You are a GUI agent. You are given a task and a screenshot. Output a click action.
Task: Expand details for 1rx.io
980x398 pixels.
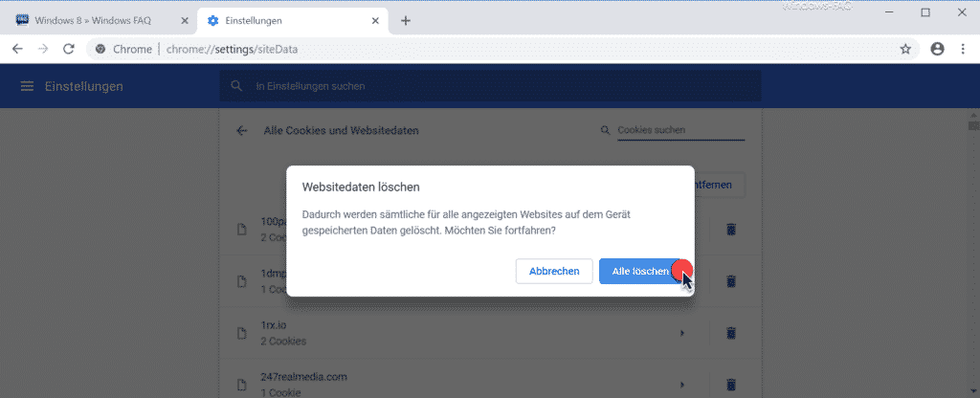tap(681, 333)
